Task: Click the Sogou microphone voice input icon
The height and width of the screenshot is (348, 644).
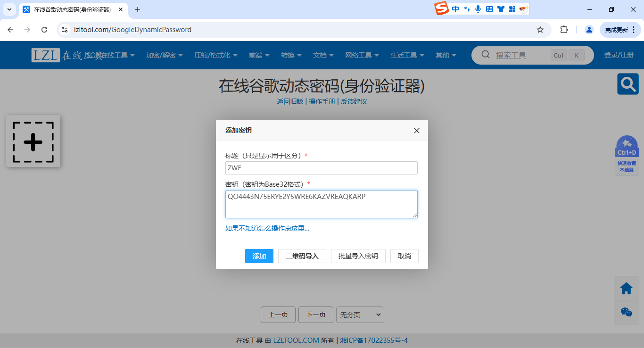Action: pos(478,9)
